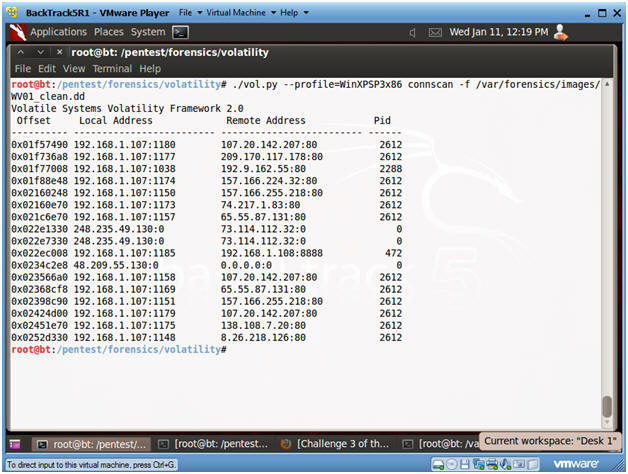628x474 pixels.
Task: Click the terminal window roll-up arrow button
Action: (x=21, y=52)
